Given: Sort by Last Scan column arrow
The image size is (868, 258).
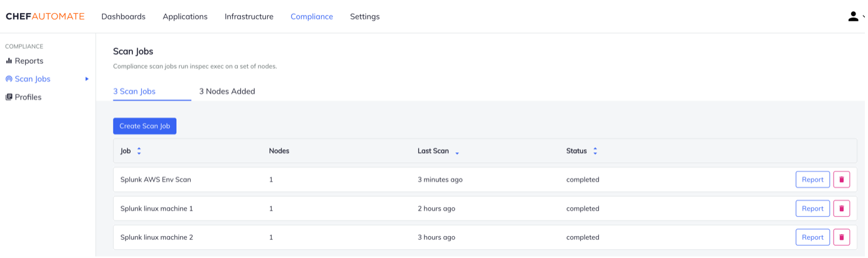Looking at the screenshot, I should (x=457, y=152).
